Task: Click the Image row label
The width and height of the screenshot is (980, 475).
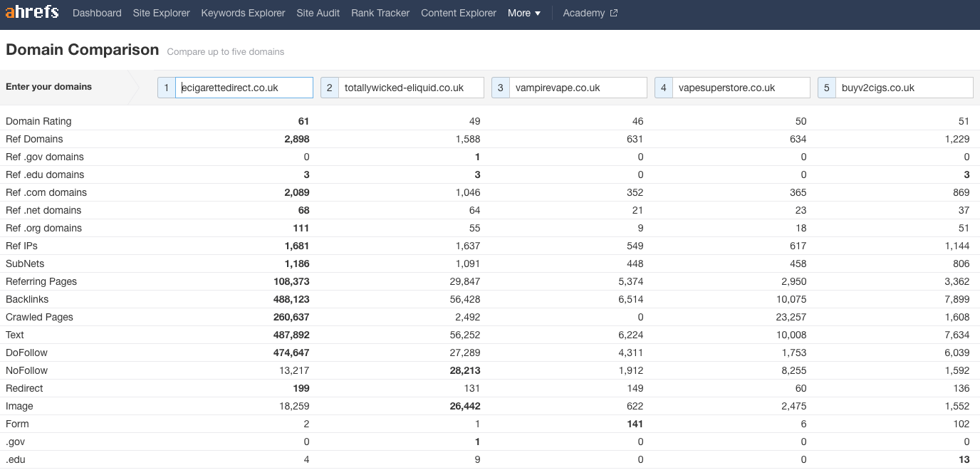Action: 19,406
